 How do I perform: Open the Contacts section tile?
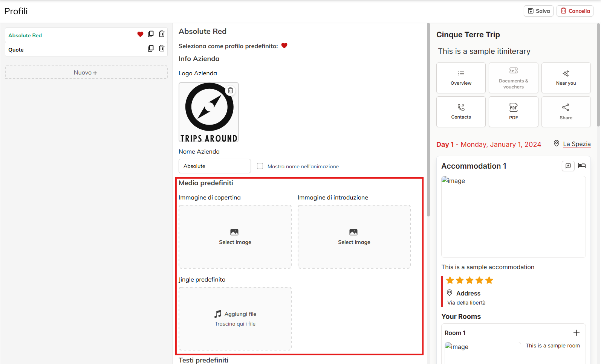click(461, 112)
